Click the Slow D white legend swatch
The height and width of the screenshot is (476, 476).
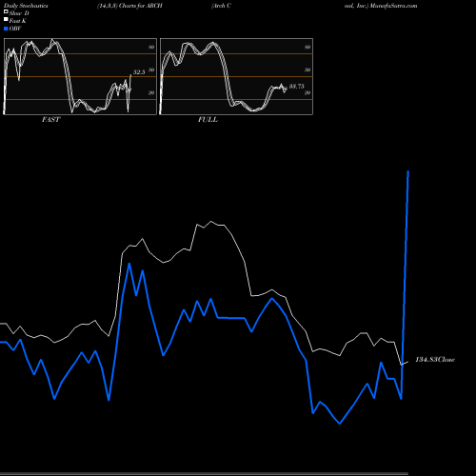[x=6, y=12]
